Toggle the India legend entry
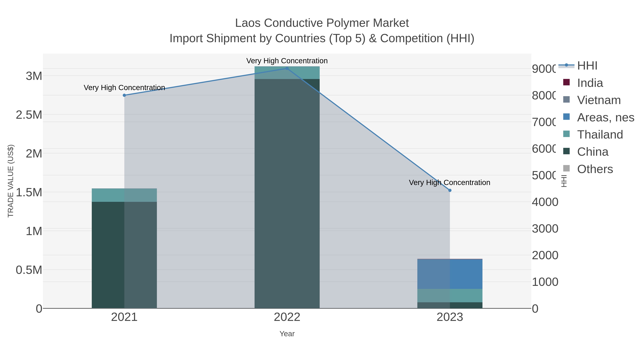This screenshot has width=644, height=362. (x=583, y=83)
